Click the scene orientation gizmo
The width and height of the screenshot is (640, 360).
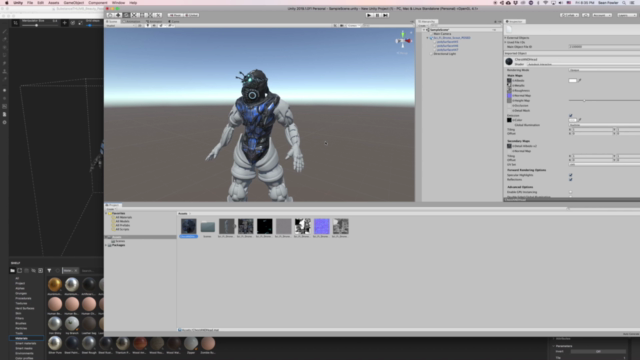click(x=403, y=40)
